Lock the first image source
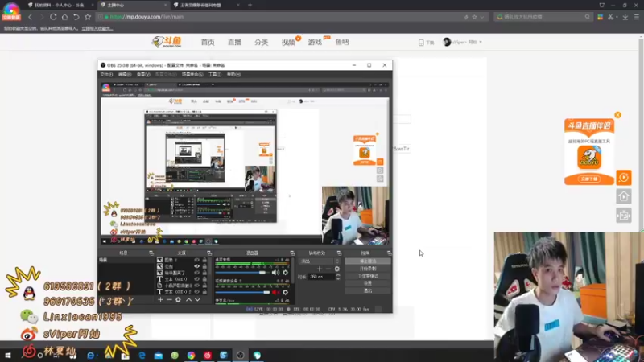The width and height of the screenshot is (644, 362). [x=204, y=260]
